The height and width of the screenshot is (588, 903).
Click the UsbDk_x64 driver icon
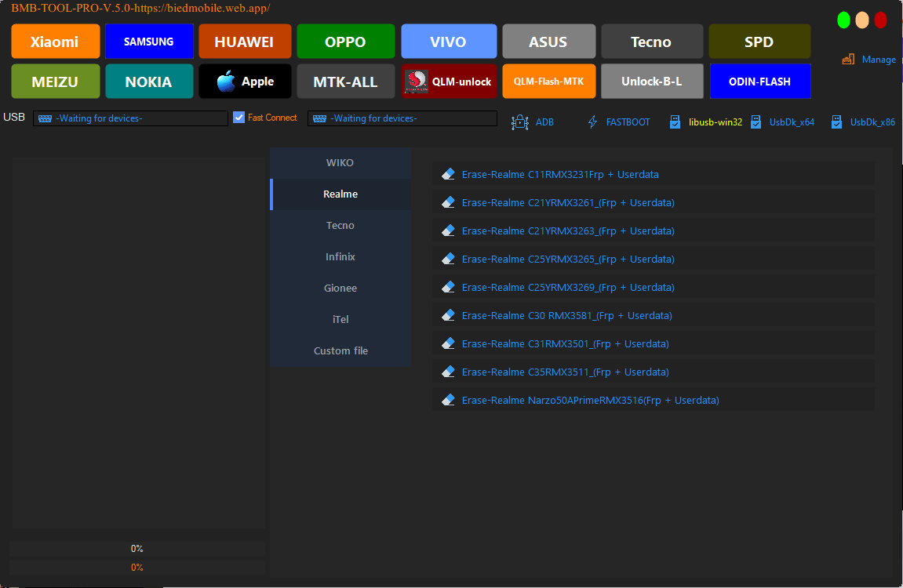pos(756,122)
